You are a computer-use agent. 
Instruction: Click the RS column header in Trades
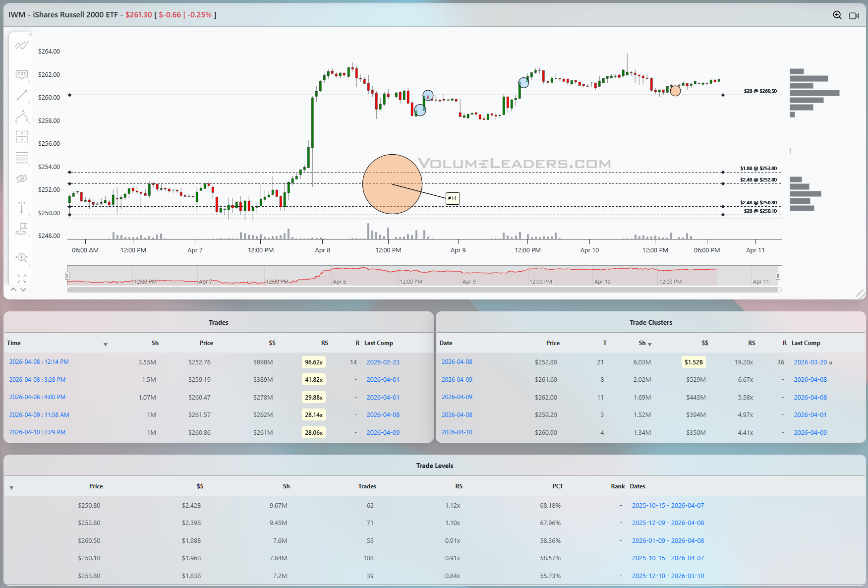point(325,343)
